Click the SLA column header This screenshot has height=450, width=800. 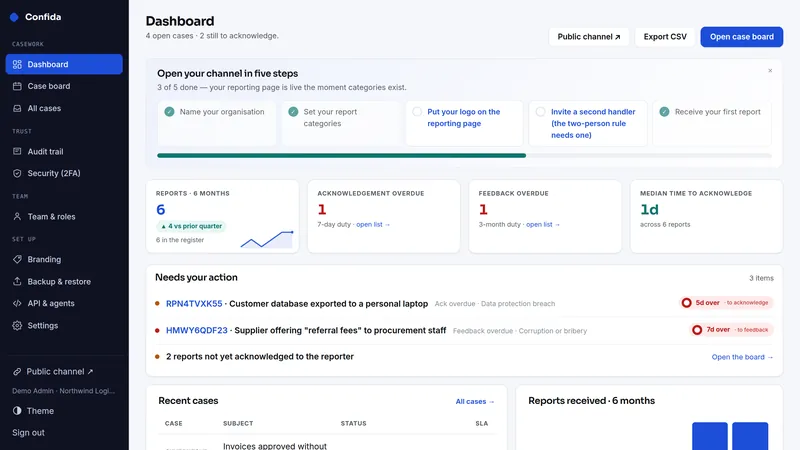(482, 423)
